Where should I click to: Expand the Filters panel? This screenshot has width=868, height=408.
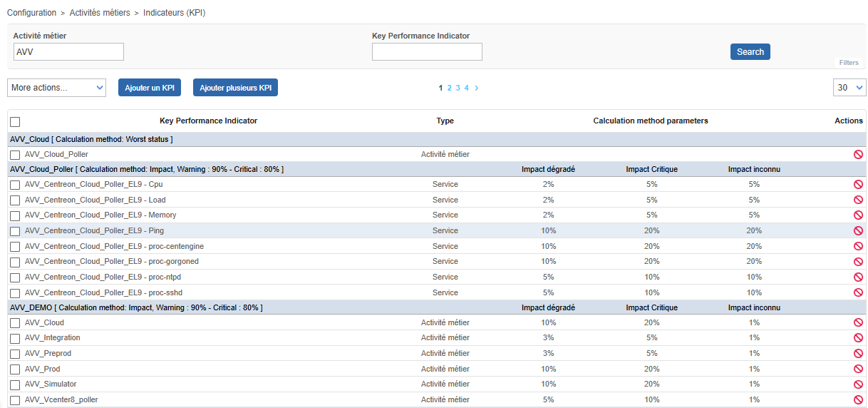(x=849, y=63)
